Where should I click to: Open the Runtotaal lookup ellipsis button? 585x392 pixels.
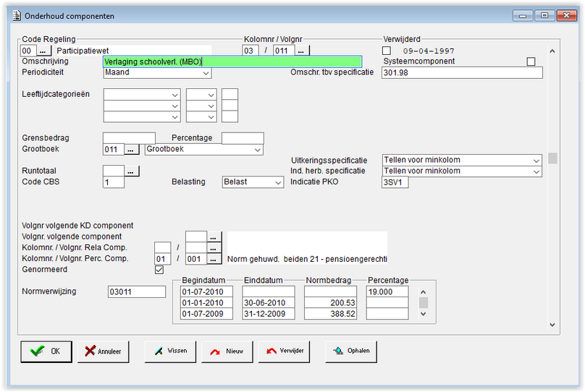tap(131, 171)
